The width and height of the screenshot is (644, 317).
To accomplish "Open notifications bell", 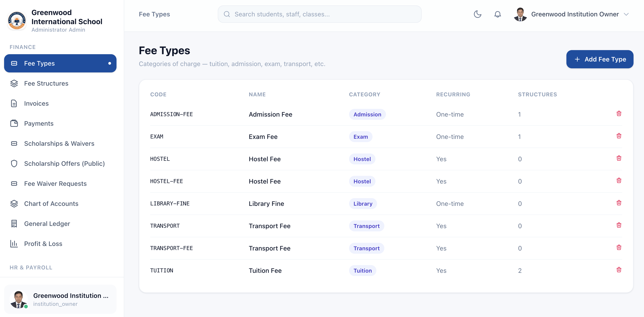I will [497, 14].
